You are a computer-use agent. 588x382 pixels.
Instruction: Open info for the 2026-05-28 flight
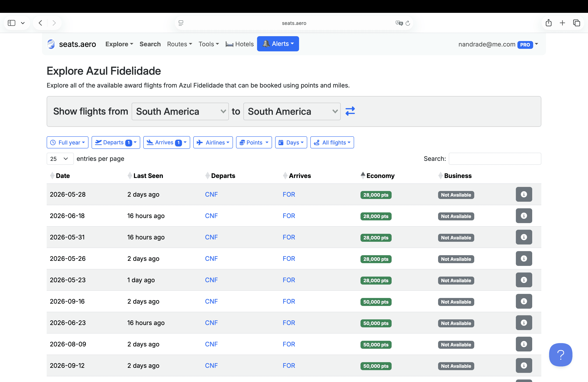523,195
